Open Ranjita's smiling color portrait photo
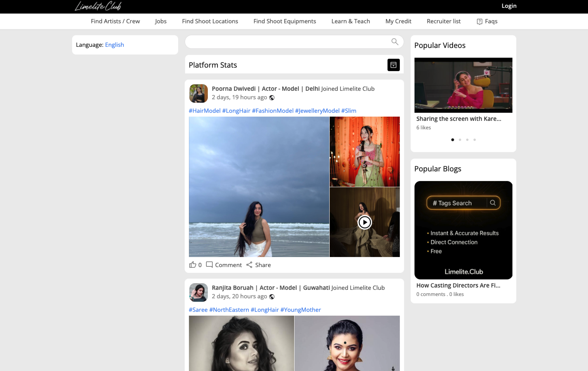 coord(347,343)
